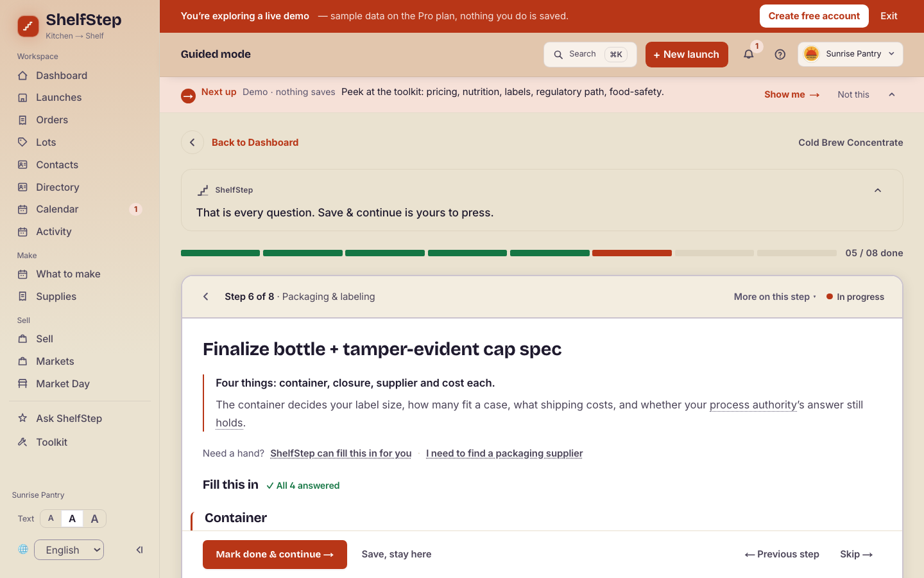The width and height of the screenshot is (924, 578).
Task: Dismiss suggestion with Not this
Action: 853,94
